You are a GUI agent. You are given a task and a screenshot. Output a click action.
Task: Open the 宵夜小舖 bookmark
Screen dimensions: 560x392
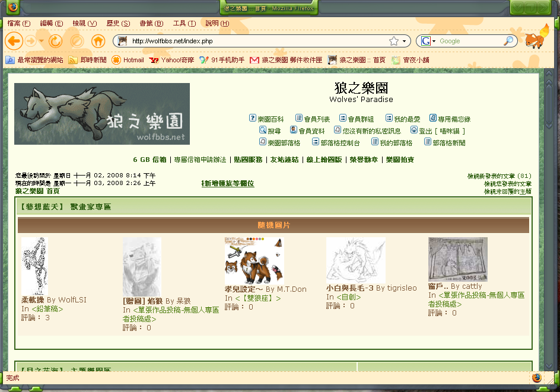tap(411, 60)
